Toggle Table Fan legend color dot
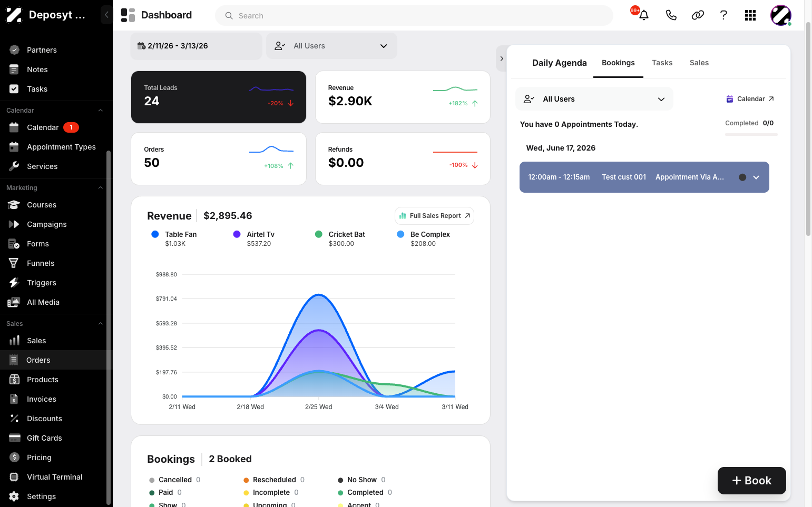Viewport: 812px width, 507px height. click(x=155, y=234)
